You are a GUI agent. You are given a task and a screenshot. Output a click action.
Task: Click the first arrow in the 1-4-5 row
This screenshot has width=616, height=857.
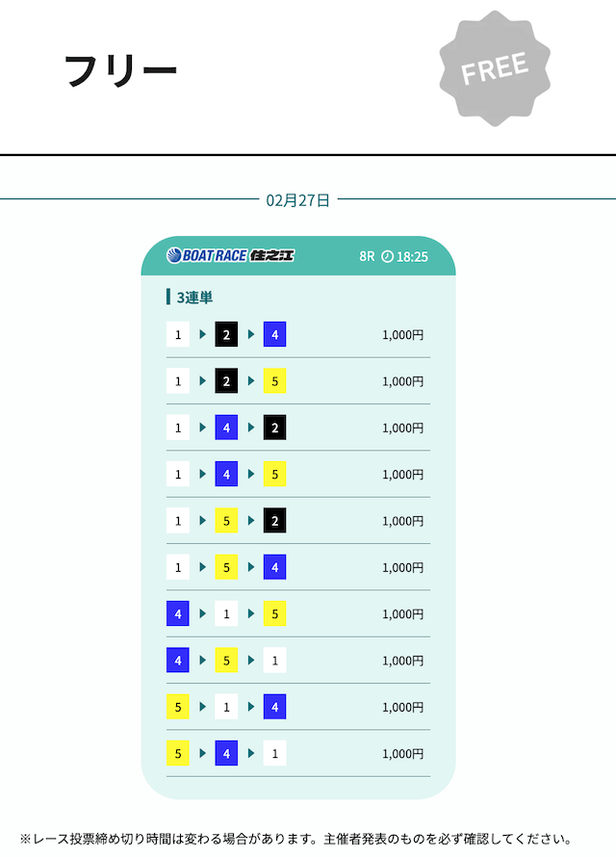click(203, 475)
